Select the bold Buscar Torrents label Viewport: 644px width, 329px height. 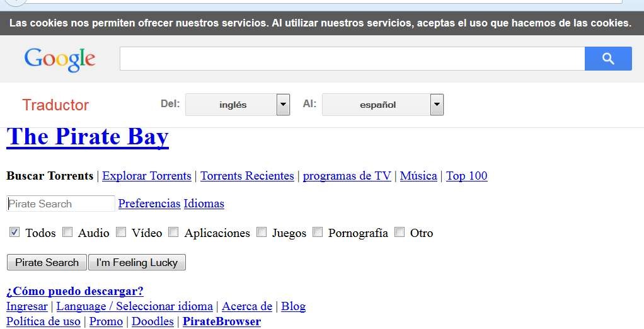[x=50, y=176]
